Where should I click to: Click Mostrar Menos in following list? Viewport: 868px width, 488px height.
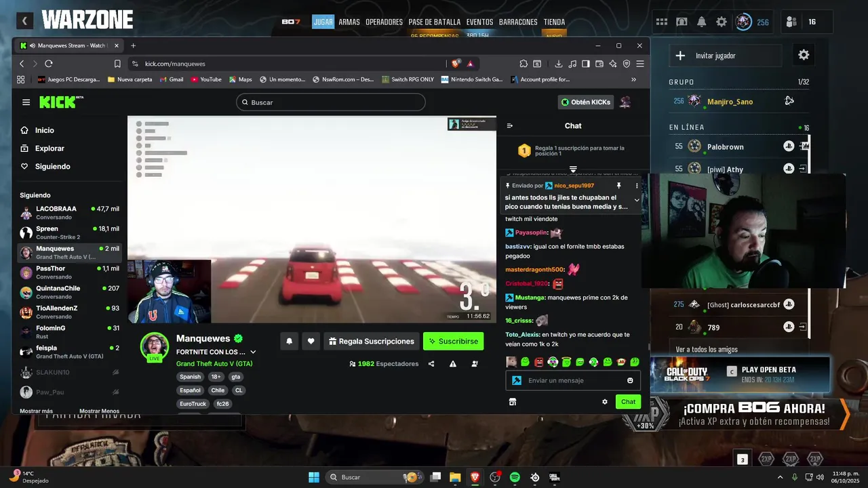pyautogui.click(x=99, y=411)
